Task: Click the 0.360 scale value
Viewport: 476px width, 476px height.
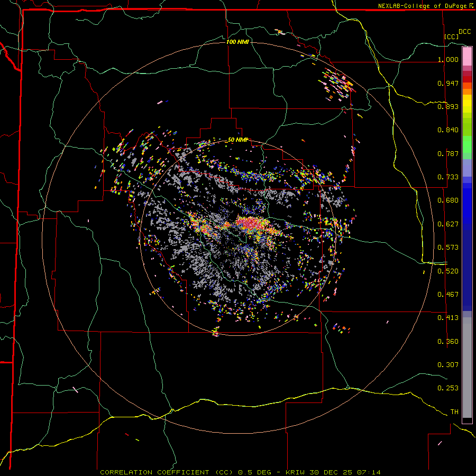Action: 448,342
